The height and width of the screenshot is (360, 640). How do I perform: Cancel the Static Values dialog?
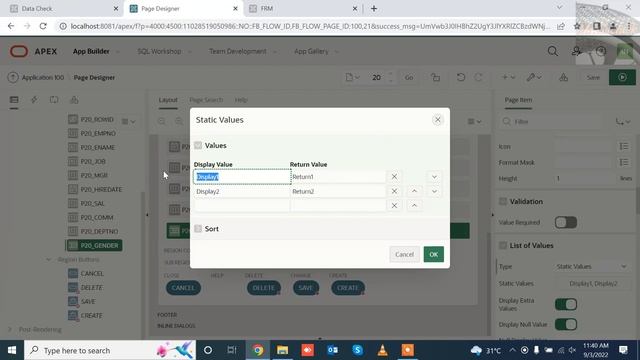click(x=404, y=254)
